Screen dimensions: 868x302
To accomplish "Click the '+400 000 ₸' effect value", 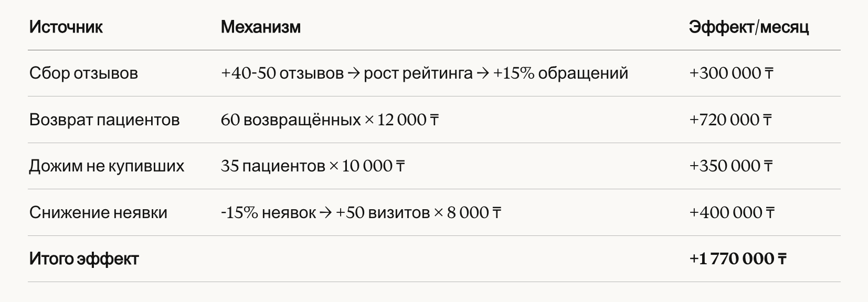I will [732, 212].
